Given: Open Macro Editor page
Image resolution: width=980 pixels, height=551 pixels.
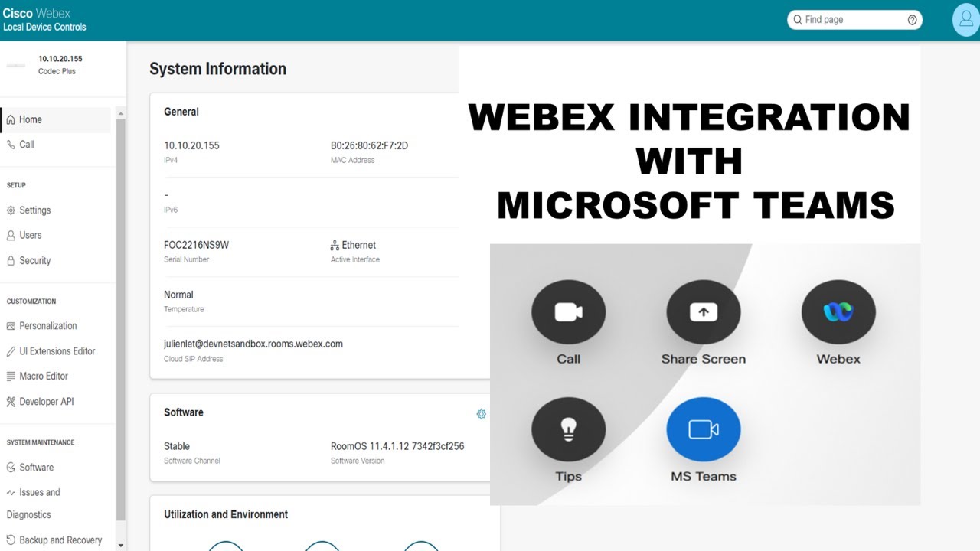Looking at the screenshot, I should [56, 377].
